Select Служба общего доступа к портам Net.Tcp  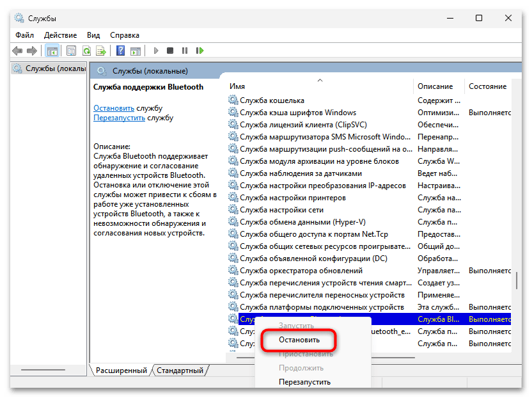click(x=369, y=234)
